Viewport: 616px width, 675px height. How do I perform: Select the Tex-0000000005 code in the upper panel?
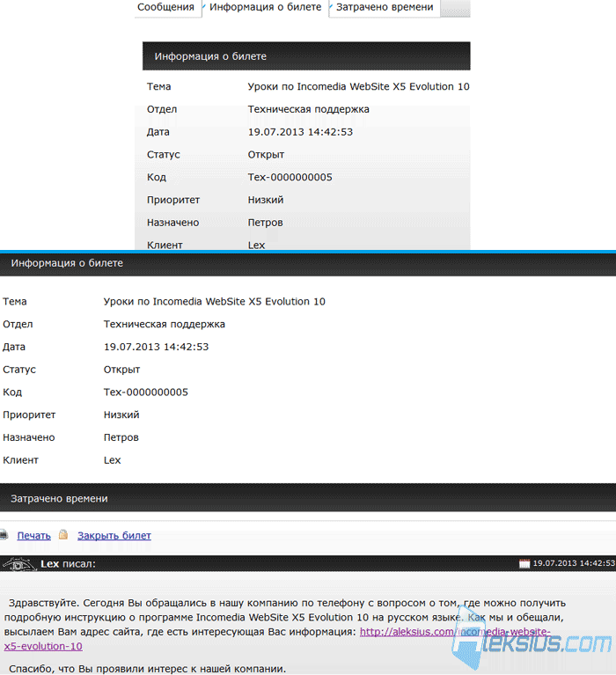290,178
